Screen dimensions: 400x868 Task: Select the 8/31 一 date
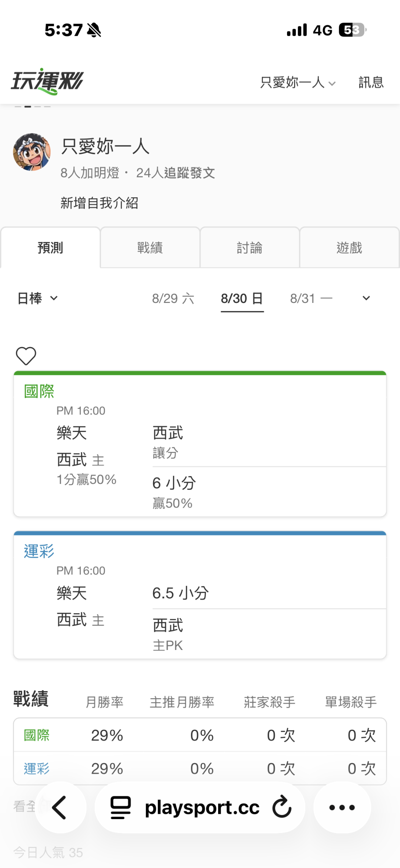(311, 298)
